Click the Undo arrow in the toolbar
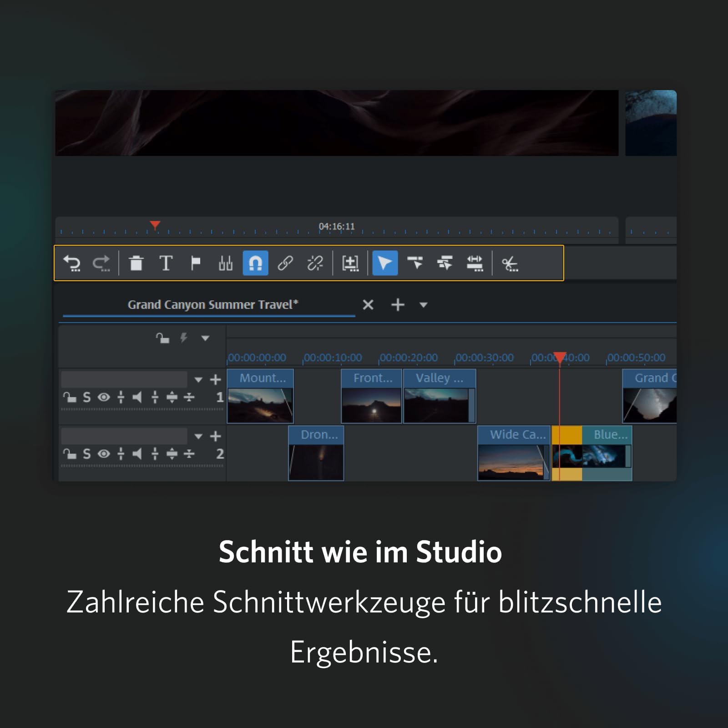The height and width of the screenshot is (728, 728). click(x=72, y=263)
